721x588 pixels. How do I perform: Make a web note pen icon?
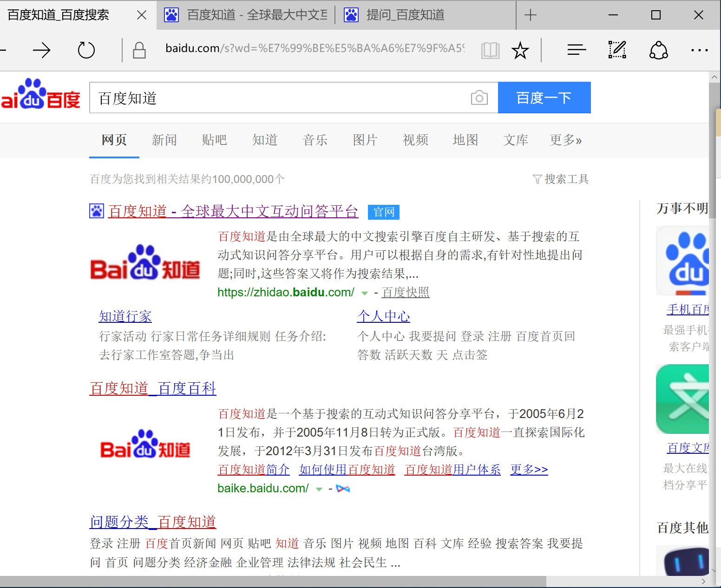pyautogui.click(x=617, y=50)
